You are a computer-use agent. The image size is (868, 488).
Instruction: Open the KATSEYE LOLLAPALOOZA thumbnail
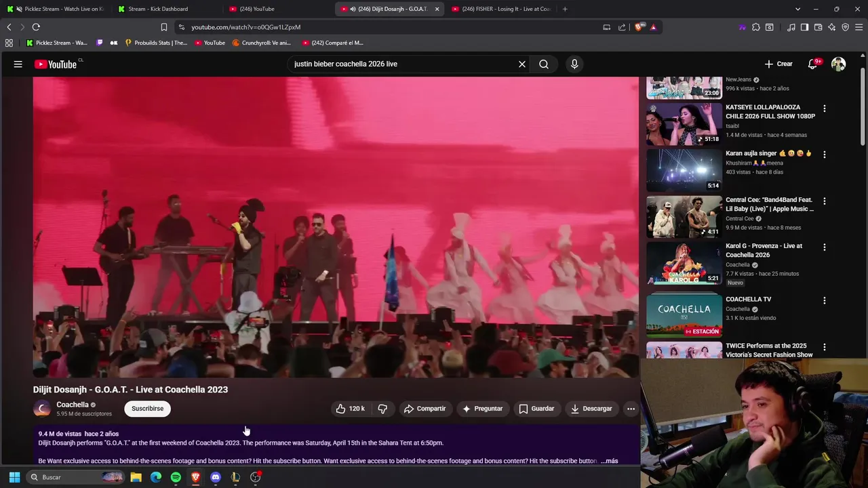pyautogui.click(x=684, y=123)
